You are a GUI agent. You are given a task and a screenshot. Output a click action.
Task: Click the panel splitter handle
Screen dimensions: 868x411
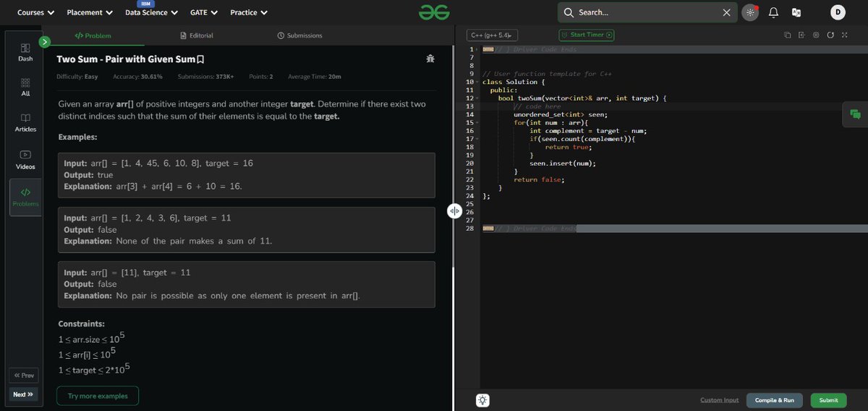tap(454, 211)
